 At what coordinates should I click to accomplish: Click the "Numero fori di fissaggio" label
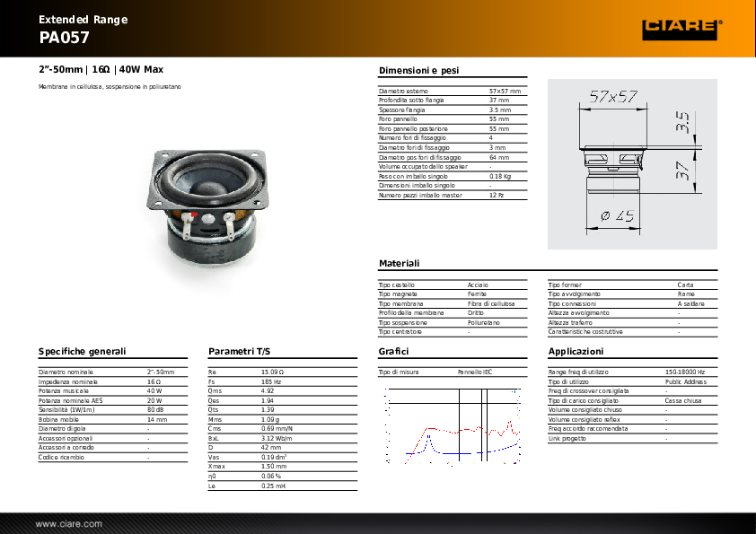click(412, 138)
